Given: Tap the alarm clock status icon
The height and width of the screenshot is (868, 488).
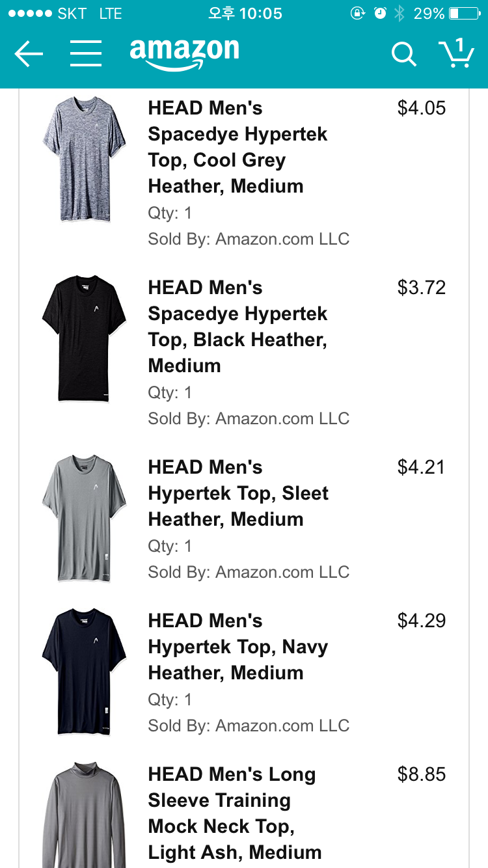Looking at the screenshot, I should point(380,14).
